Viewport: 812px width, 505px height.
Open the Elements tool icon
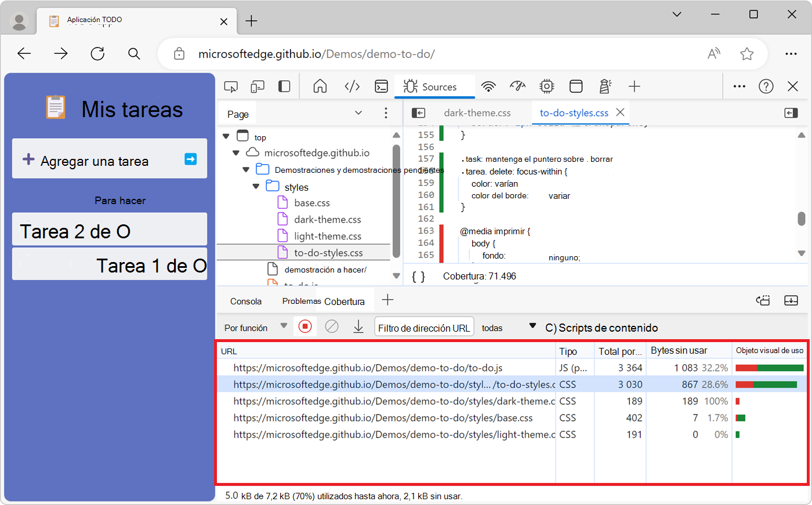click(x=352, y=87)
